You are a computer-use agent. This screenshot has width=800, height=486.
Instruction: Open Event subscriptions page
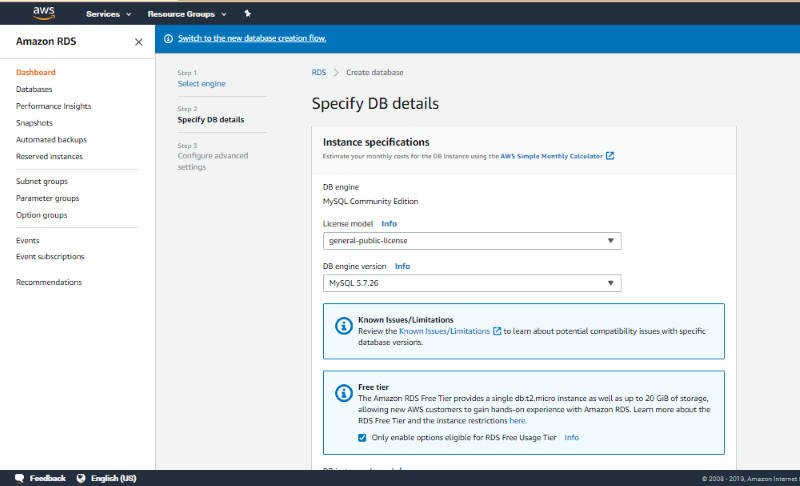click(50, 257)
